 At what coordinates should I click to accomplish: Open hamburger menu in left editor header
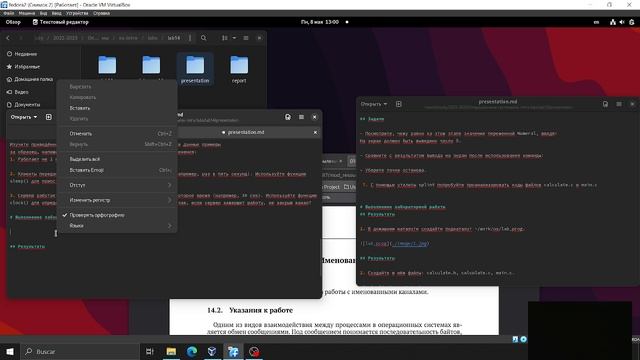pyautogui.click(x=301, y=117)
